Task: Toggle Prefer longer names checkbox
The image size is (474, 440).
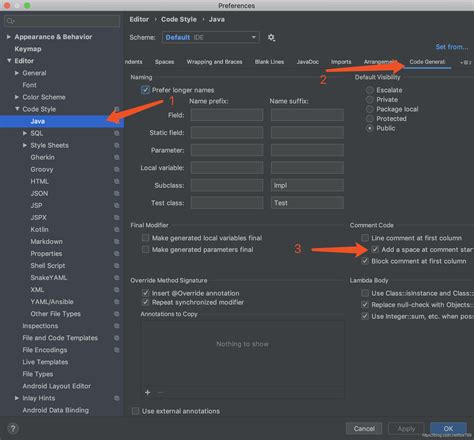Action: coord(145,90)
